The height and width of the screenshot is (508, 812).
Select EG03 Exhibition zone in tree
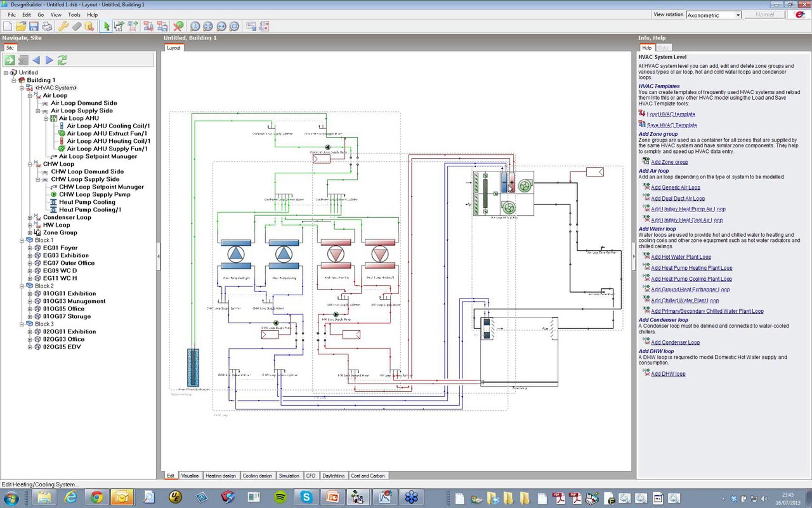tap(66, 256)
